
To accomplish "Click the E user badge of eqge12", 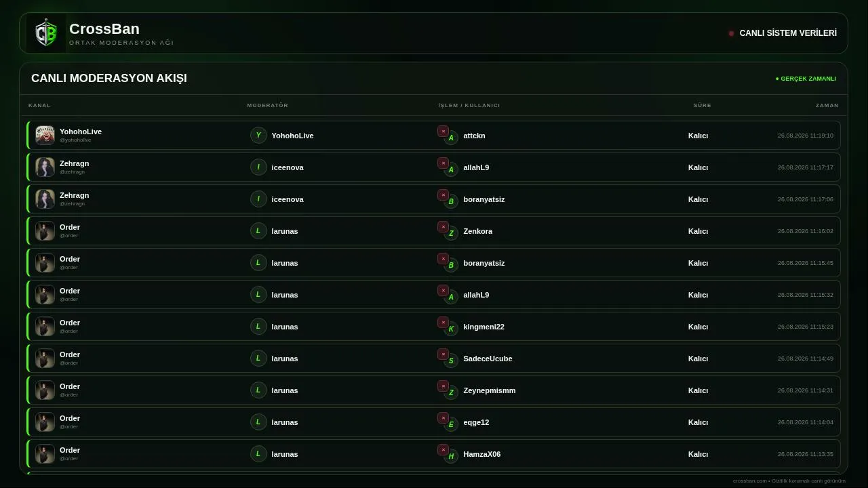I will (x=451, y=425).
